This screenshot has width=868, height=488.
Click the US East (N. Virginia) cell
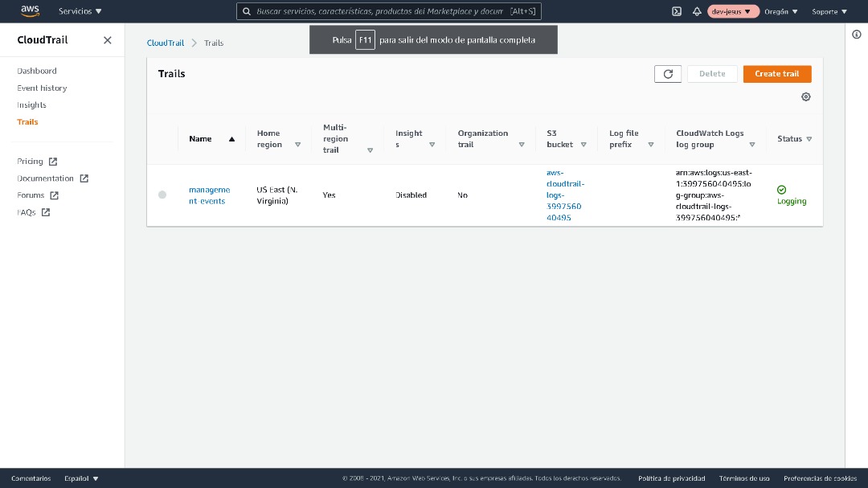pos(277,195)
